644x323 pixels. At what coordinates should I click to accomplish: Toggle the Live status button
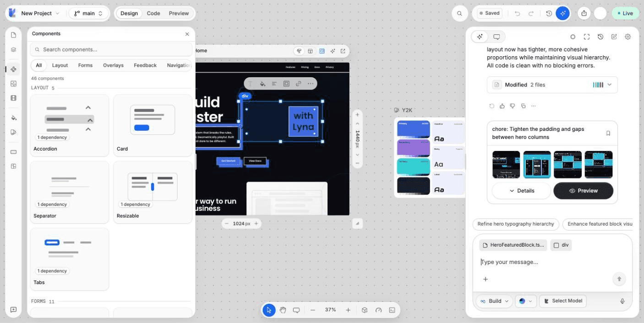point(625,13)
